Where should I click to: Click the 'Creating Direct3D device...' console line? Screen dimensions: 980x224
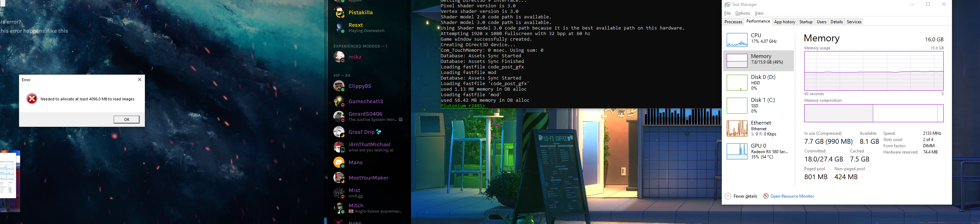478,44
